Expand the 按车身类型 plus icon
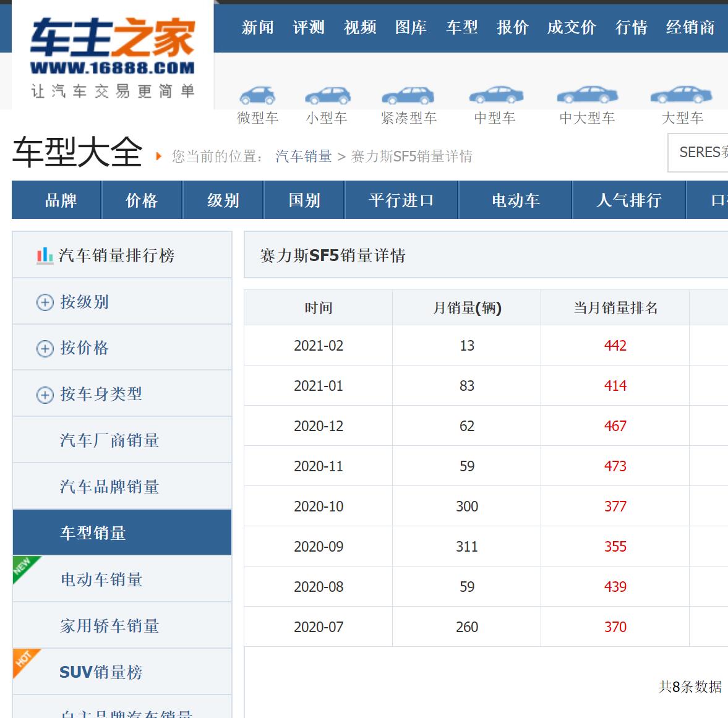The width and height of the screenshot is (728, 718). coord(45,395)
